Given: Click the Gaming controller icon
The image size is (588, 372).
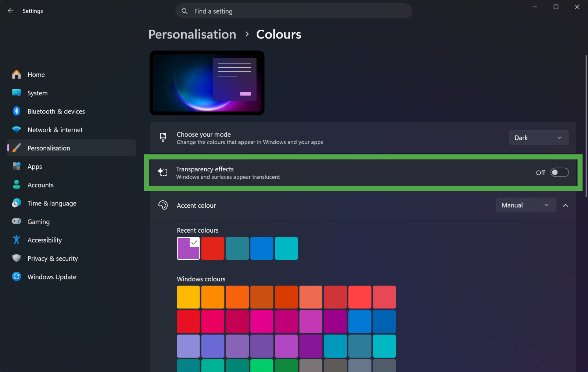Looking at the screenshot, I should coord(17,221).
